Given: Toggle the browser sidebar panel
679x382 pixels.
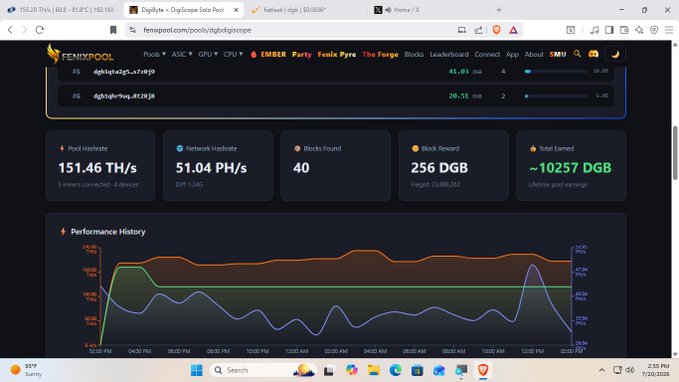Looking at the screenshot, I should click(x=609, y=30).
